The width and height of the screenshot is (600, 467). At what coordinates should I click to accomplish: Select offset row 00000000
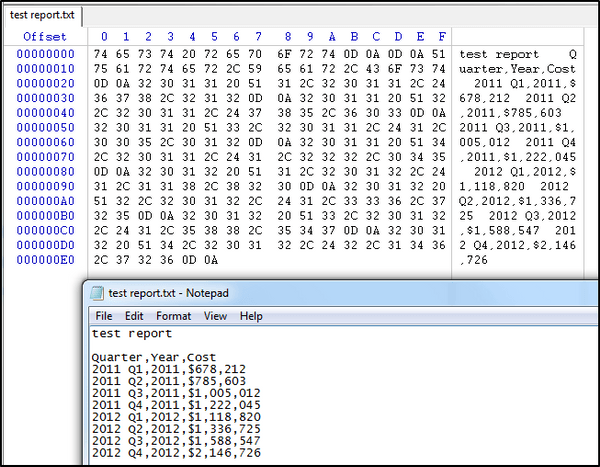coord(45,53)
